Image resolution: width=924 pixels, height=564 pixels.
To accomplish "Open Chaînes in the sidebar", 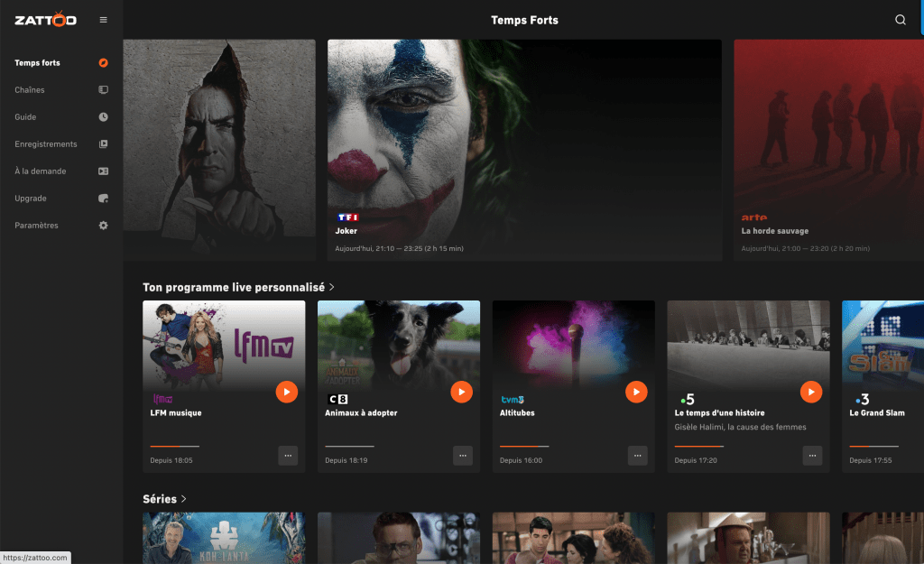I will point(30,90).
